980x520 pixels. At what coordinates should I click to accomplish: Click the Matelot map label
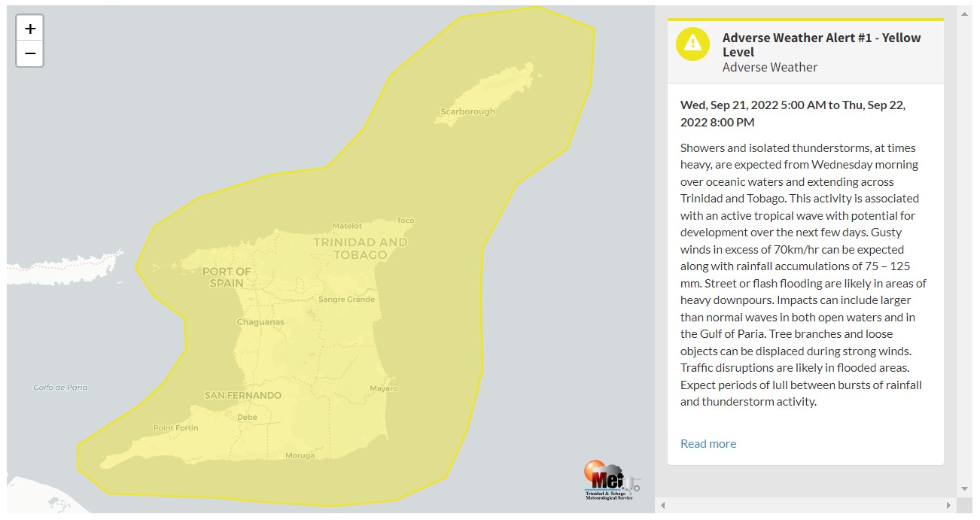[347, 226]
